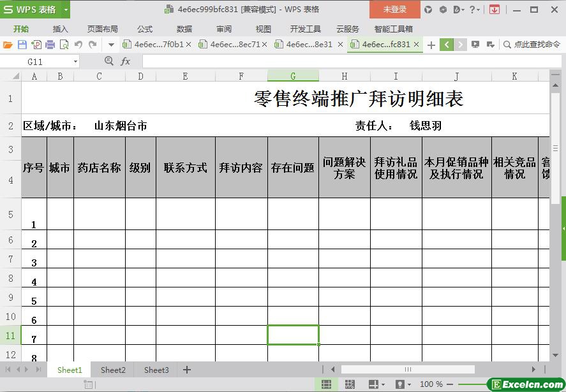Viewport: 566px width, 392px height.
Task: Switch to 视图 ribbon tab
Action: tap(263, 29)
